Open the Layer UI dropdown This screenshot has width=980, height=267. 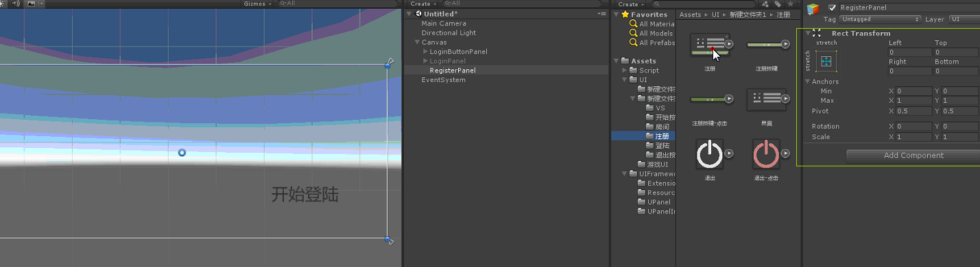click(x=964, y=19)
